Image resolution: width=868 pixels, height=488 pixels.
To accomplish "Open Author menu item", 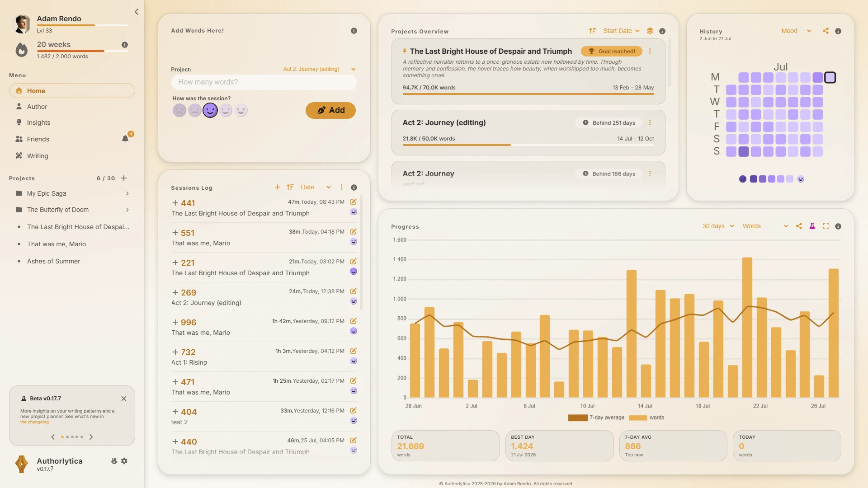I will [72, 107].
